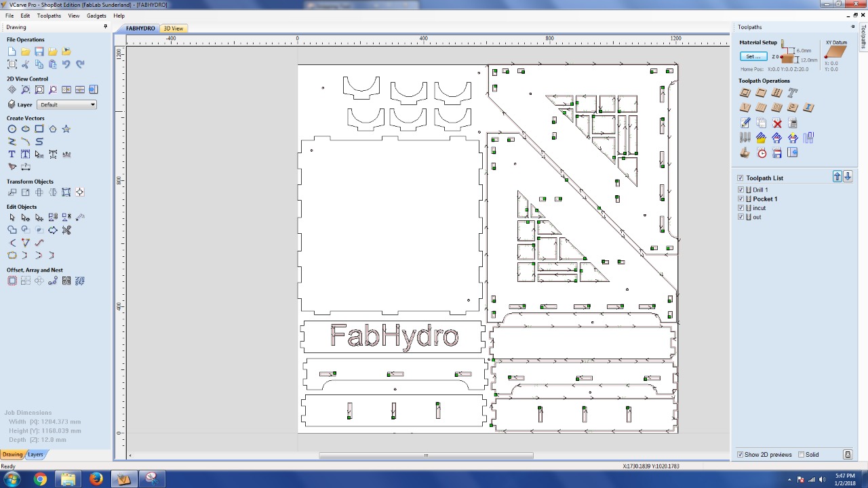Open the Nest Parts tool
The image size is (868, 488).
pos(80,281)
